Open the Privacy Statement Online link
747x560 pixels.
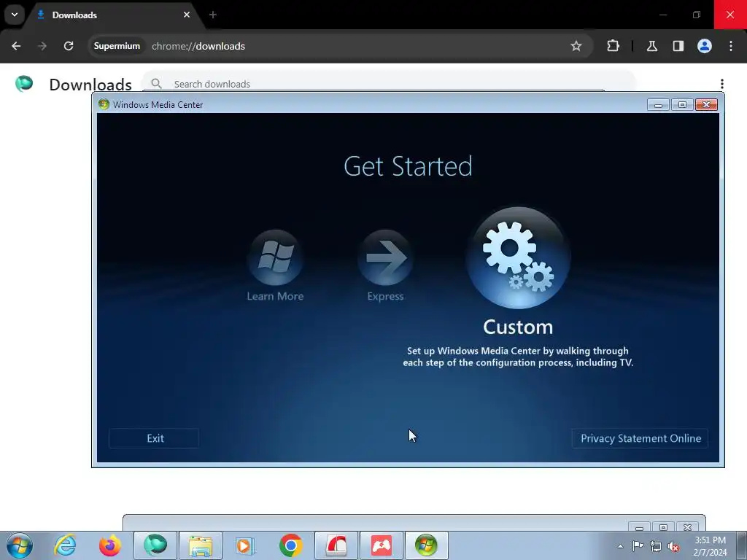pos(640,438)
